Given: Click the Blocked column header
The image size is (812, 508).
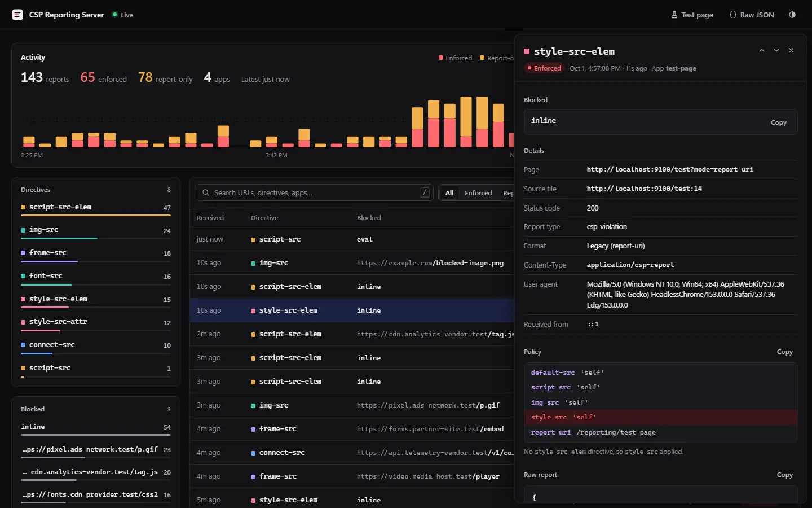Looking at the screenshot, I should coord(369,218).
